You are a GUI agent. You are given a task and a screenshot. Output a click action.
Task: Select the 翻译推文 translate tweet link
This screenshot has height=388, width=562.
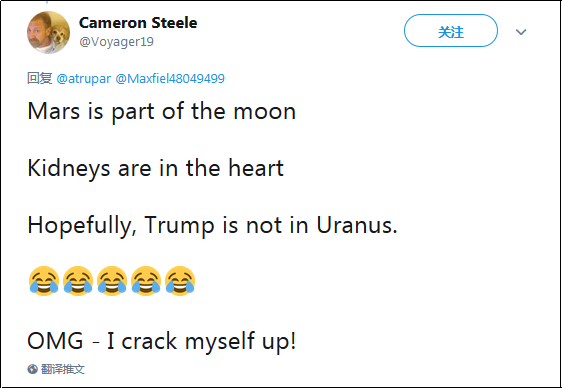click(63, 369)
